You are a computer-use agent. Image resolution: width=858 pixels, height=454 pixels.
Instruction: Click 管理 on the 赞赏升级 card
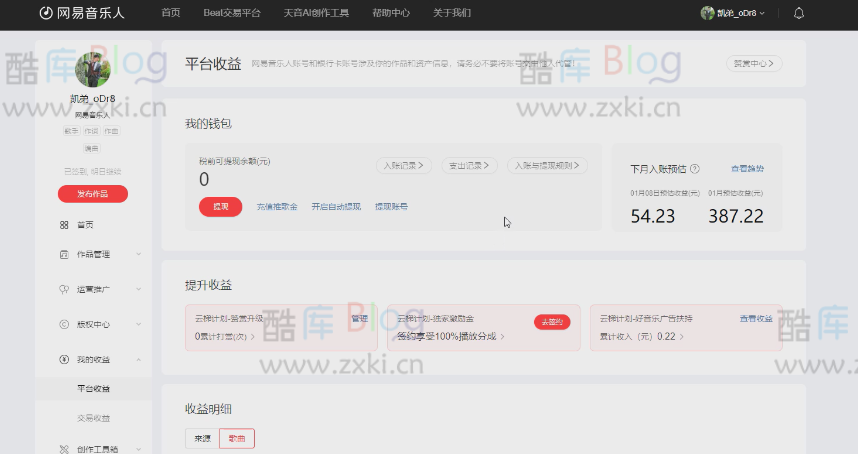click(x=360, y=318)
